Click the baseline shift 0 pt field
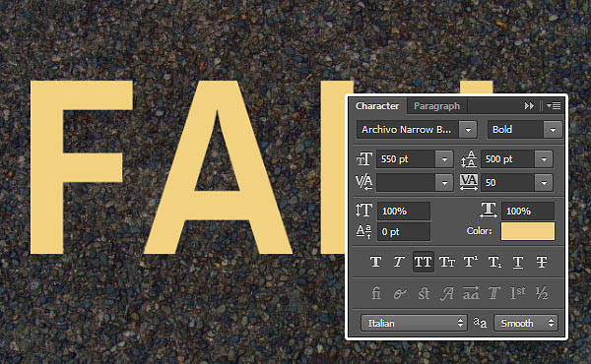 coord(404,231)
